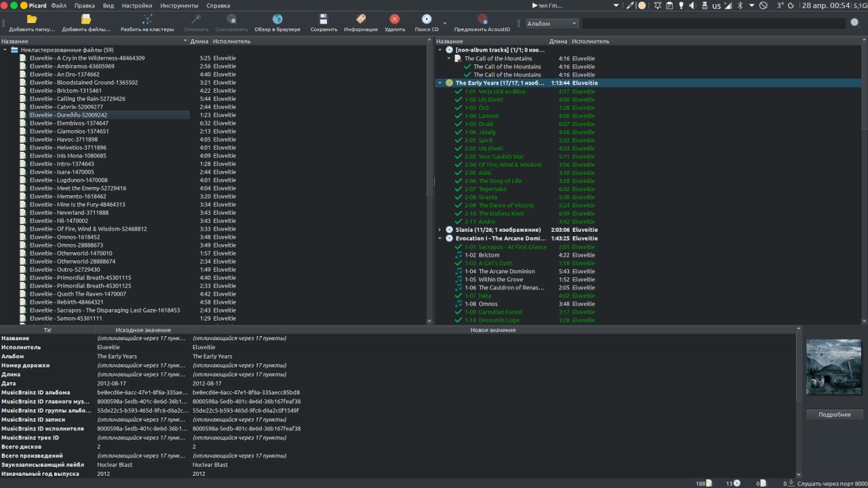Viewport: 868px width, 488px height.
Task: Click the status bar albums disc icon
Action: (x=737, y=483)
